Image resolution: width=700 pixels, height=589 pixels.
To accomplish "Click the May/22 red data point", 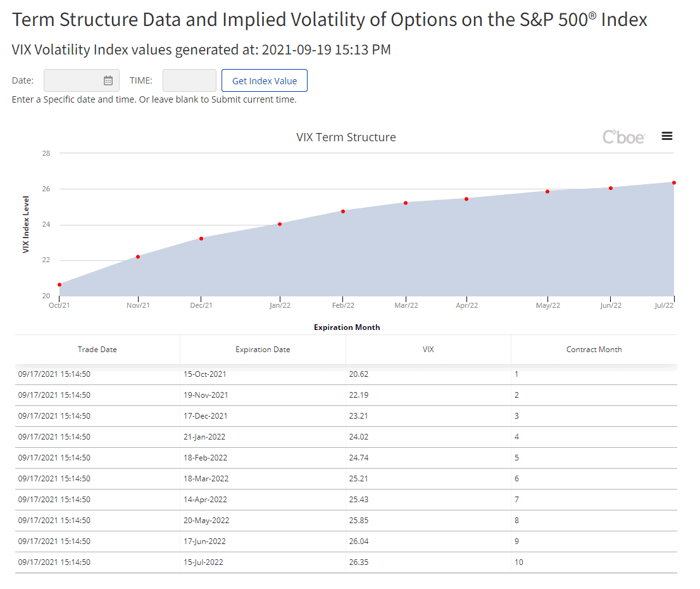I will pos(547,191).
